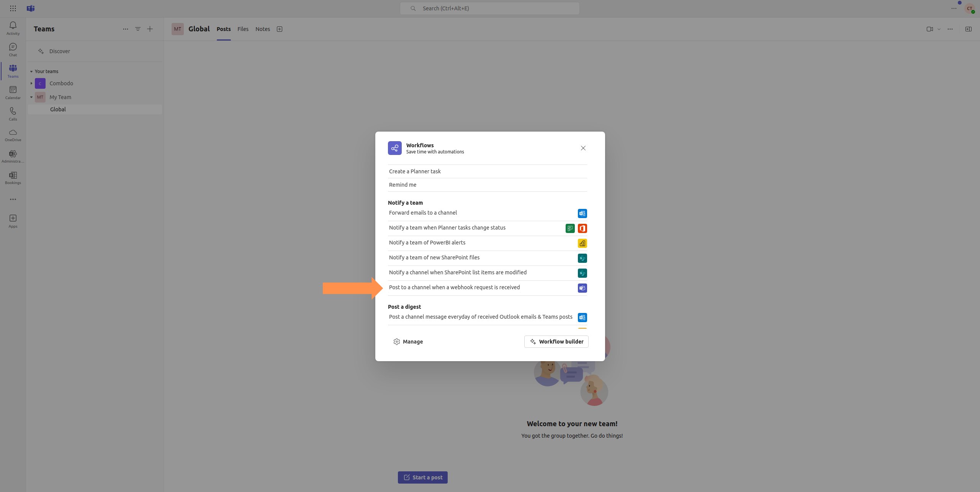Switch to the Notes tab
Image resolution: width=980 pixels, height=492 pixels.
[262, 29]
